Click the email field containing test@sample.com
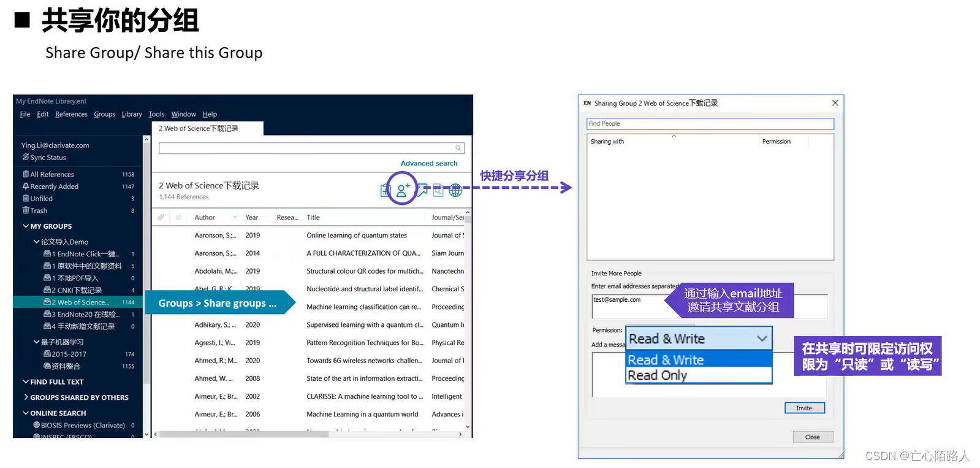 (x=710, y=306)
